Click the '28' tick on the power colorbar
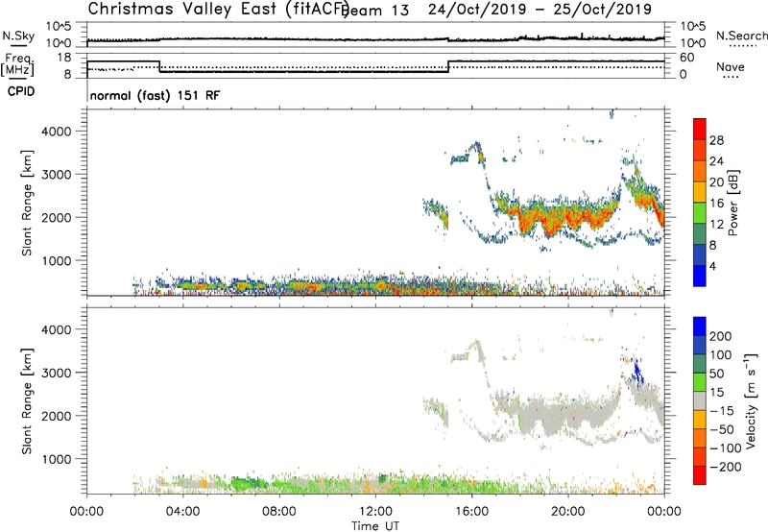768x532 pixels. pos(716,140)
